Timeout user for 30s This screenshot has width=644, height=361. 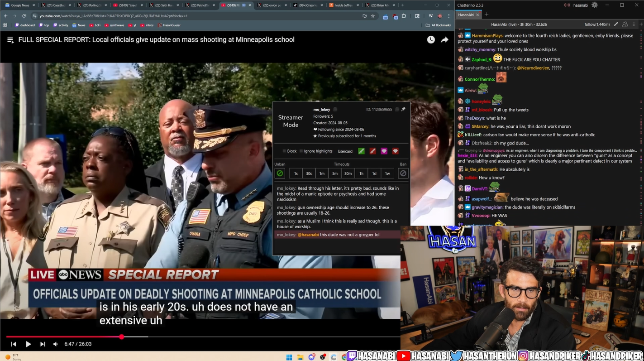(309, 173)
